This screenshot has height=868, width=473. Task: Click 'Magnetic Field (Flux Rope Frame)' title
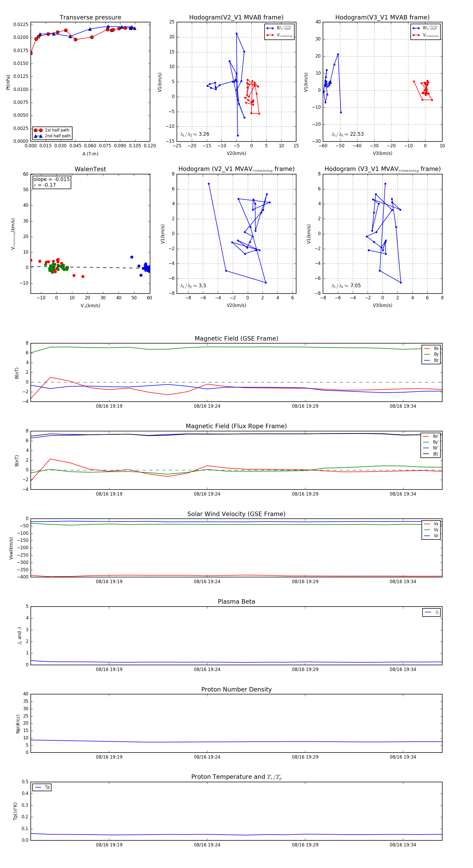(236, 426)
